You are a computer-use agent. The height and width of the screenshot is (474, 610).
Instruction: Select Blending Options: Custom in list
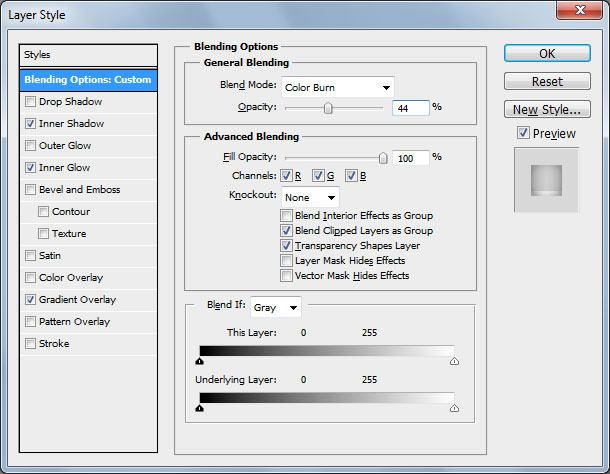[89, 80]
